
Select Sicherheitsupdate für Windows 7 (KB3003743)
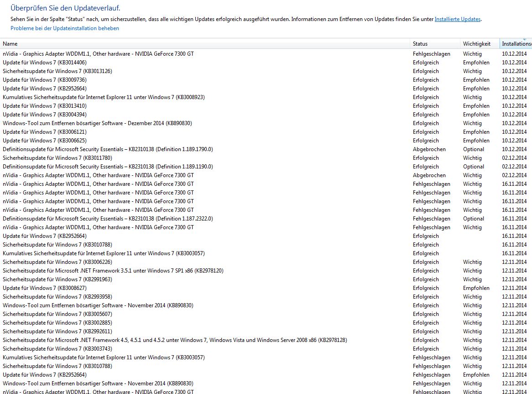[266, 349]
